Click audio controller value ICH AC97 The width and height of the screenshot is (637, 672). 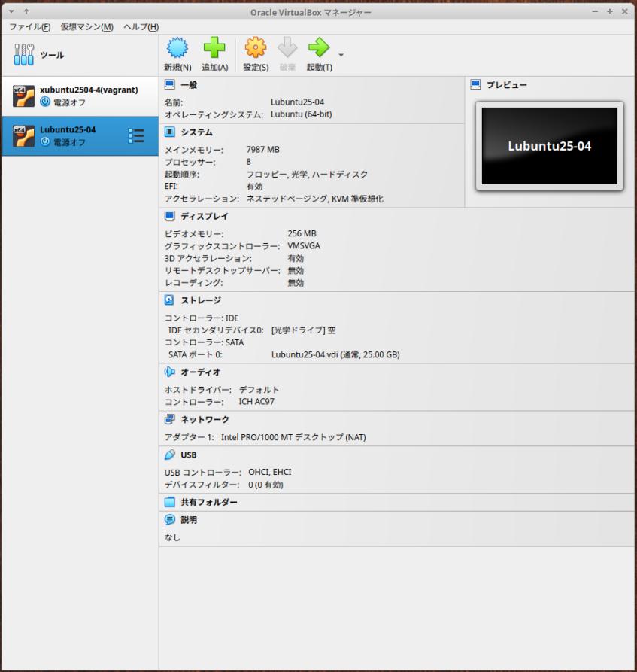(x=256, y=402)
